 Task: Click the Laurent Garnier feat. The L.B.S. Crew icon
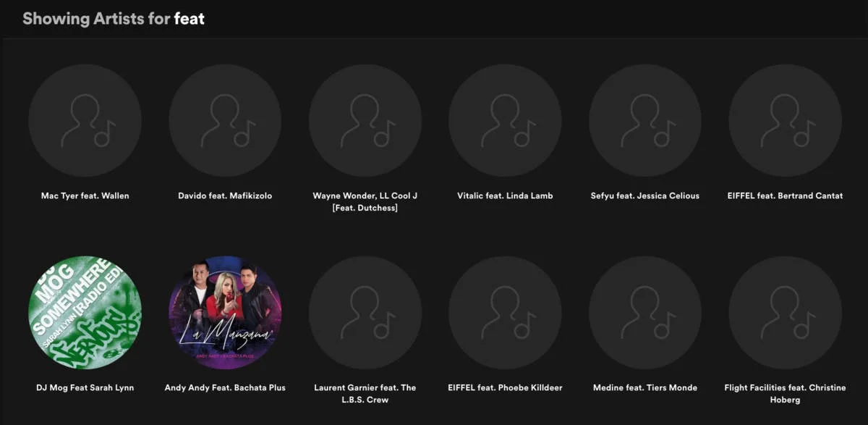point(365,313)
